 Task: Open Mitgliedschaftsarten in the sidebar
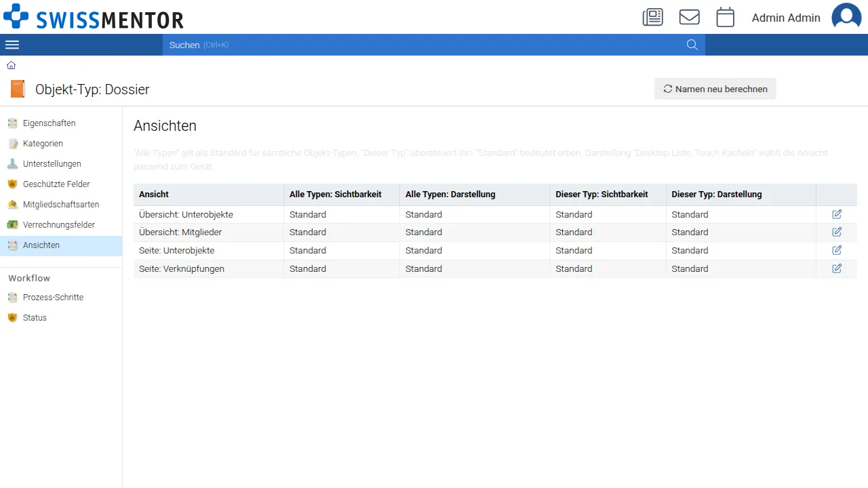point(61,205)
